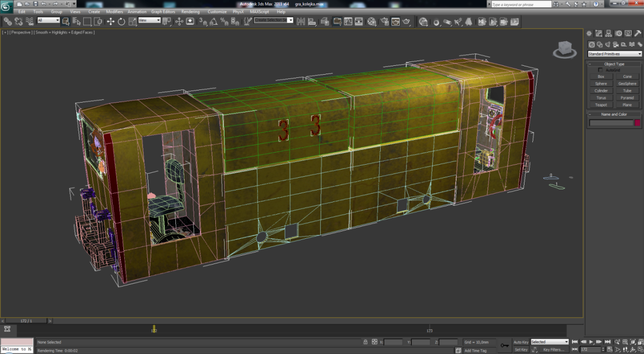Open the 3ds Max application menu button
644x354 pixels.
coord(7,6)
